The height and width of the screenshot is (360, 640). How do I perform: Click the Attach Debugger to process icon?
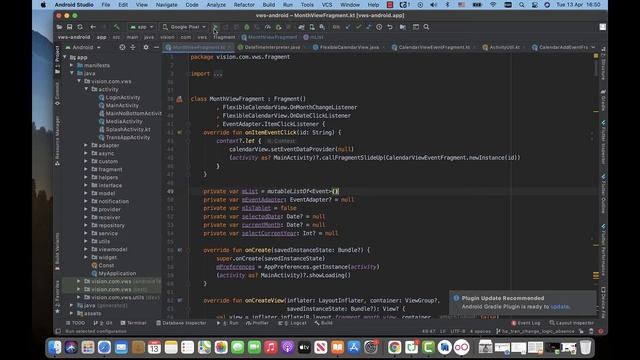click(278, 27)
